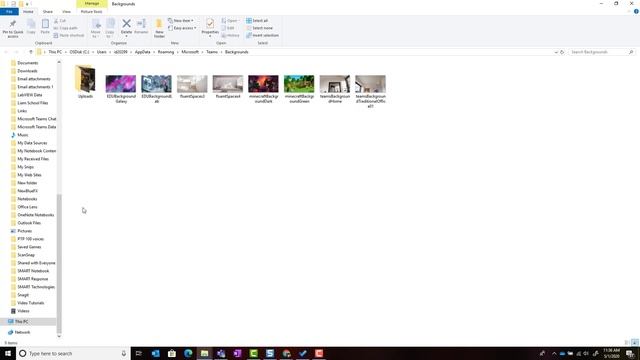Viewport: 640px width, 360px height.
Task: Open the File menu tab
Action: (x=9, y=11)
